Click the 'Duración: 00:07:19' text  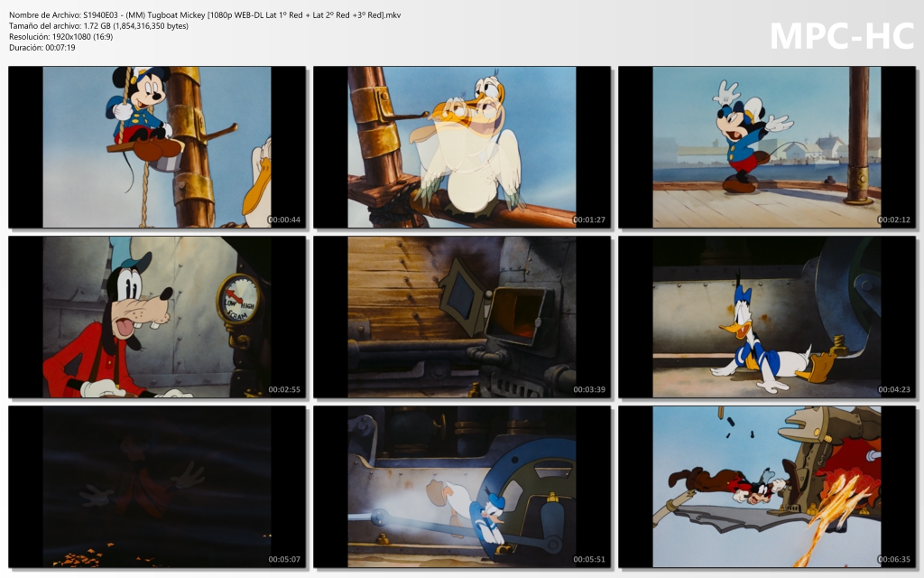tap(42, 48)
